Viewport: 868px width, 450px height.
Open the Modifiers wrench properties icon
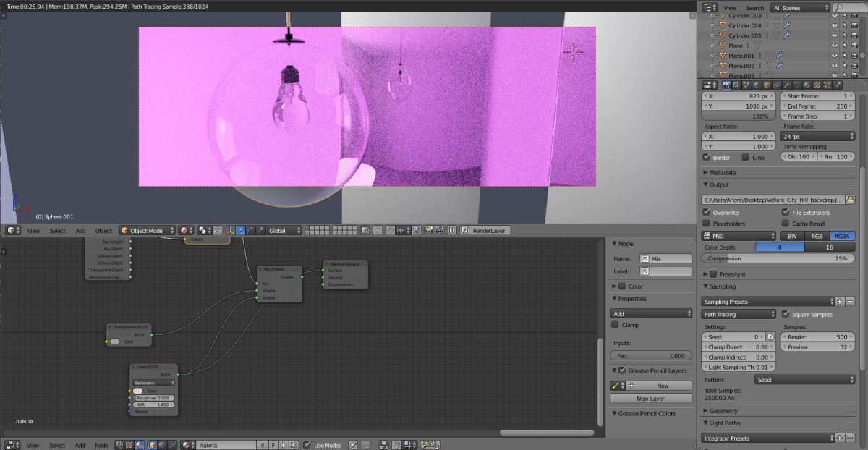point(787,85)
